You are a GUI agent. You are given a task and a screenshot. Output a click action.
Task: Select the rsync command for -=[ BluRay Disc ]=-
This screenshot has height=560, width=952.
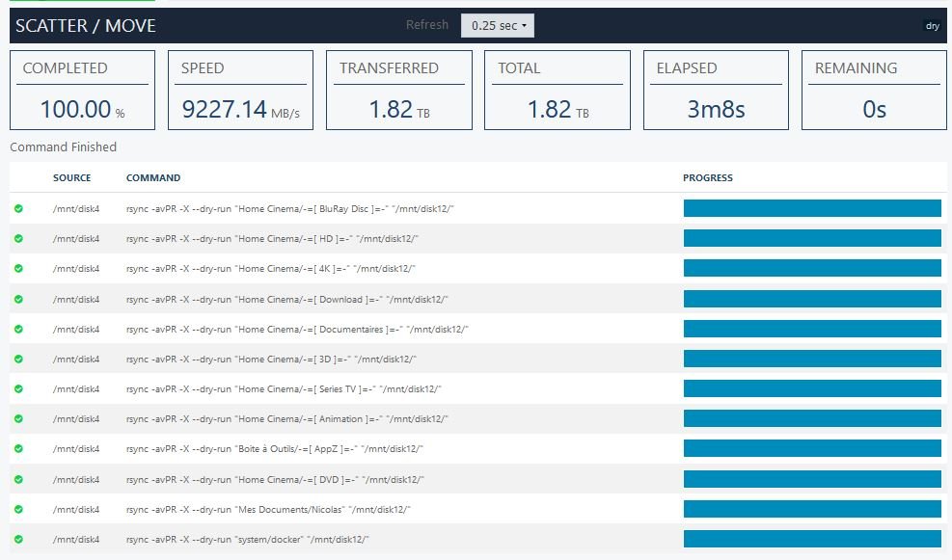click(x=290, y=209)
